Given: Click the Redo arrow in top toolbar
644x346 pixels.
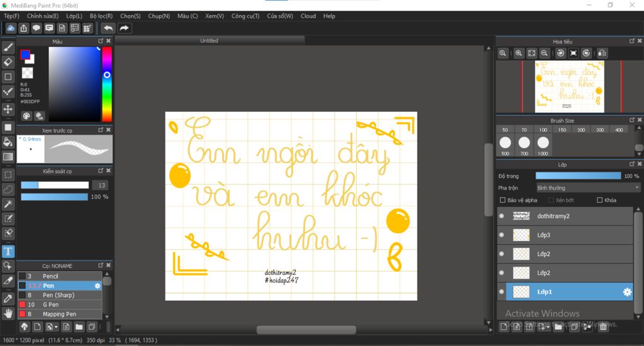Looking at the screenshot, I should pos(125,28).
